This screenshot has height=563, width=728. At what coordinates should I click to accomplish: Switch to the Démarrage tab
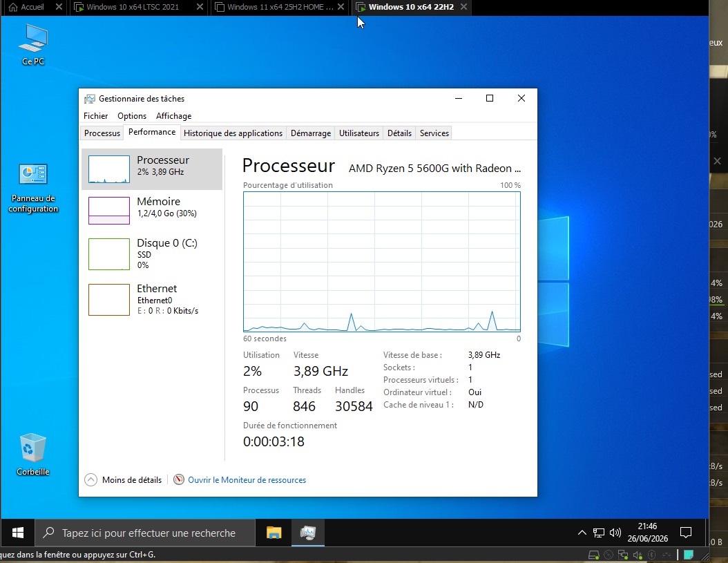311,133
